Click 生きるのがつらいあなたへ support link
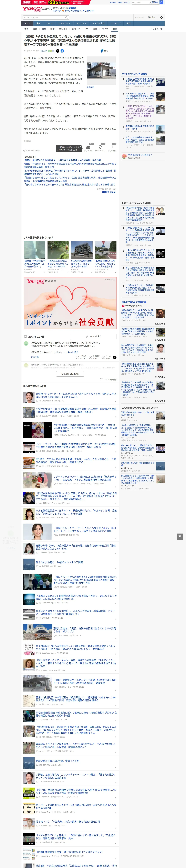186x868 pixels. click(140, 155)
